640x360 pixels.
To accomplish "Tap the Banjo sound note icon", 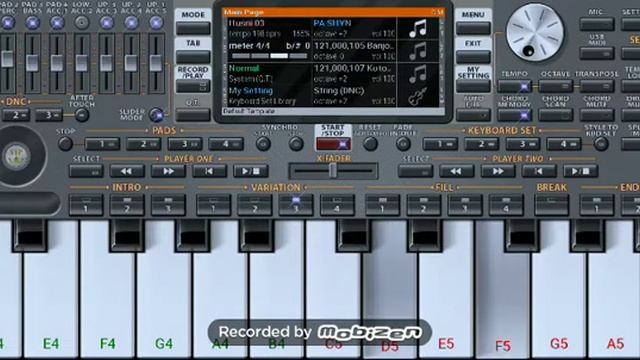I will click(418, 51).
